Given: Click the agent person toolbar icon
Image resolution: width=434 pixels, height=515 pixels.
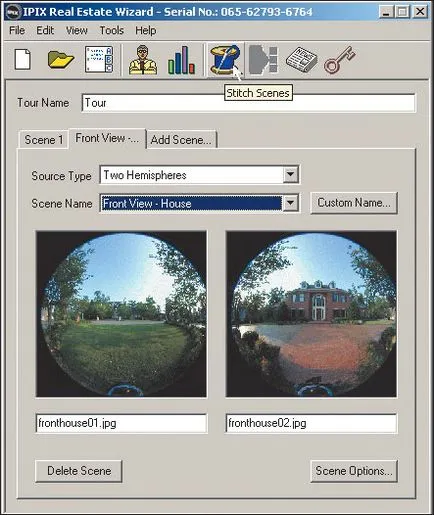Looking at the screenshot, I should click(143, 60).
